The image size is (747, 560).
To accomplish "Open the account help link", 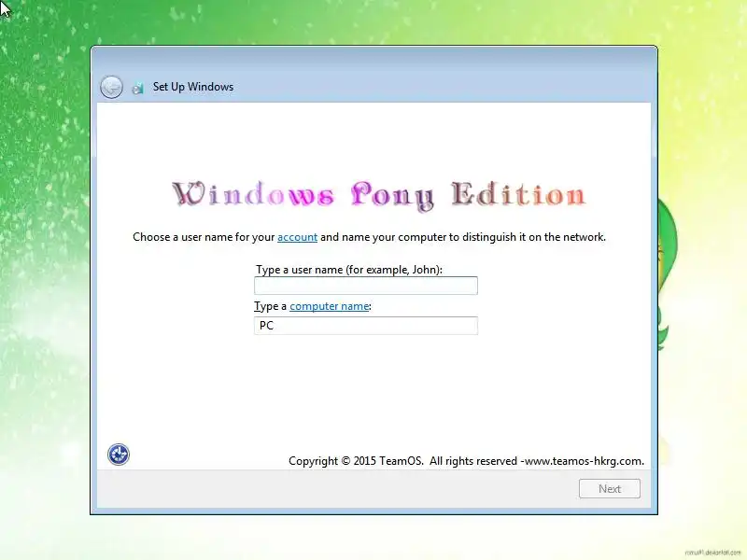I will click(x=297, y=237).
